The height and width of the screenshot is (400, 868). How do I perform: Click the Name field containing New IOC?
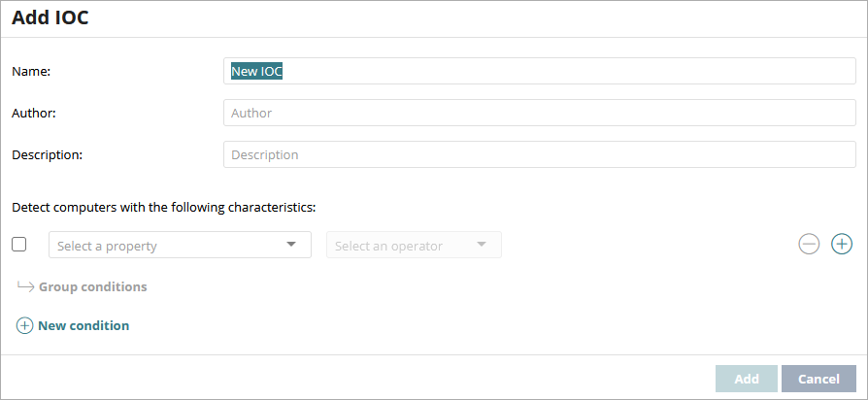(539, 71)
